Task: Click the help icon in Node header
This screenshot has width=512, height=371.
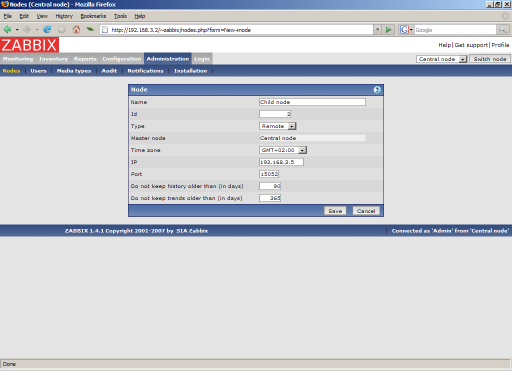Action: tap(377, 90)
